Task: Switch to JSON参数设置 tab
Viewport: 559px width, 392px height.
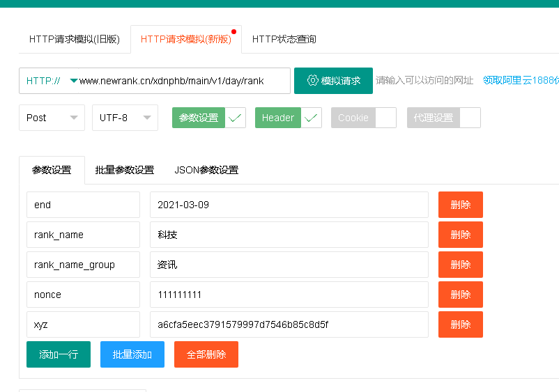Action: [206, 170]
